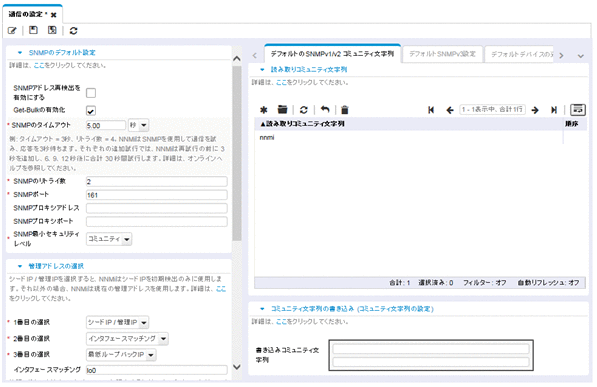Click the undo arrow icon in community table

pos(325,110)
